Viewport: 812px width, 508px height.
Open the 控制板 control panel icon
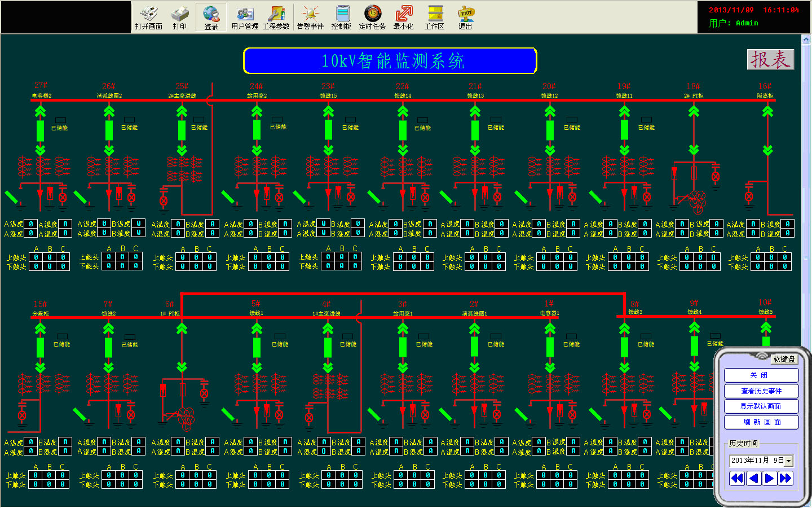[x=342, y=17]
